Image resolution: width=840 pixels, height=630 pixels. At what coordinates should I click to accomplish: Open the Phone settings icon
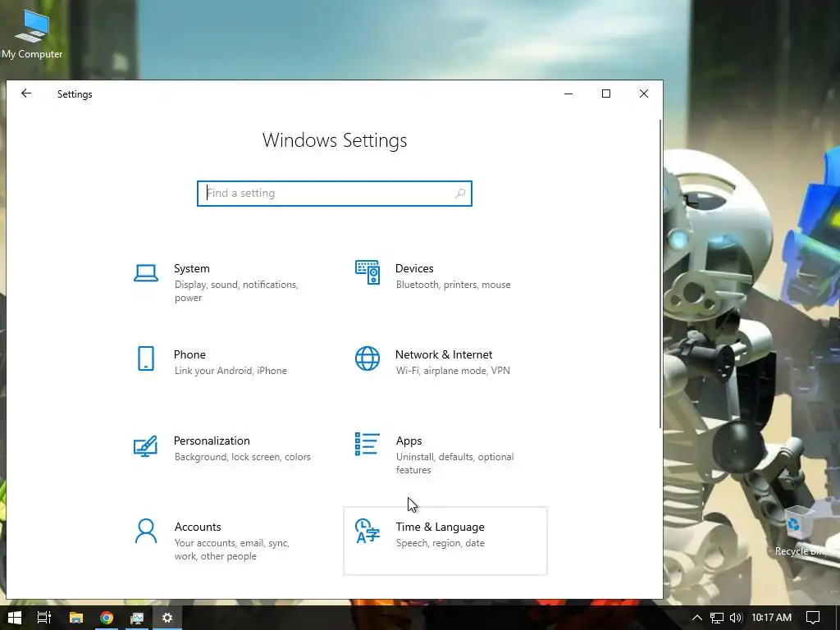[146, 358]
